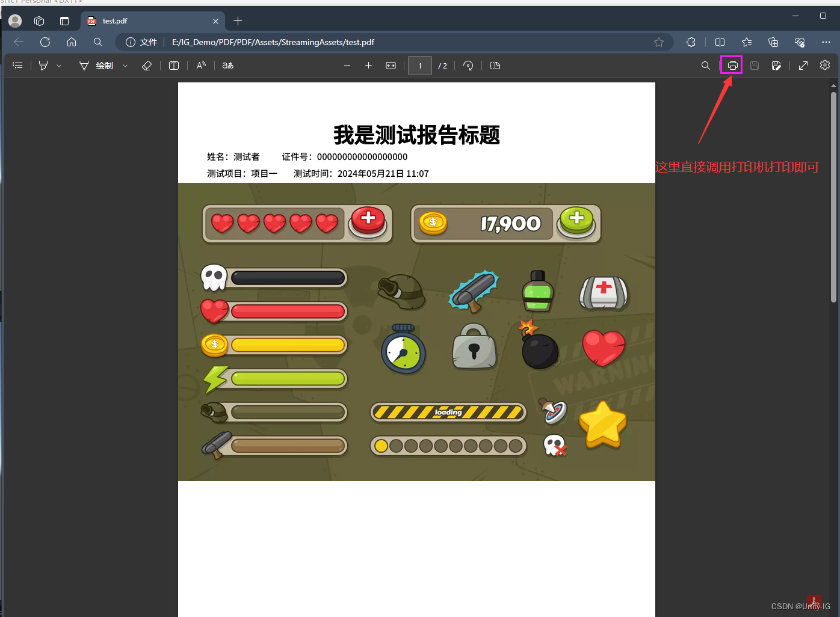Click the search icon beside home button
840x617 pixels.
tap(98, 42)
